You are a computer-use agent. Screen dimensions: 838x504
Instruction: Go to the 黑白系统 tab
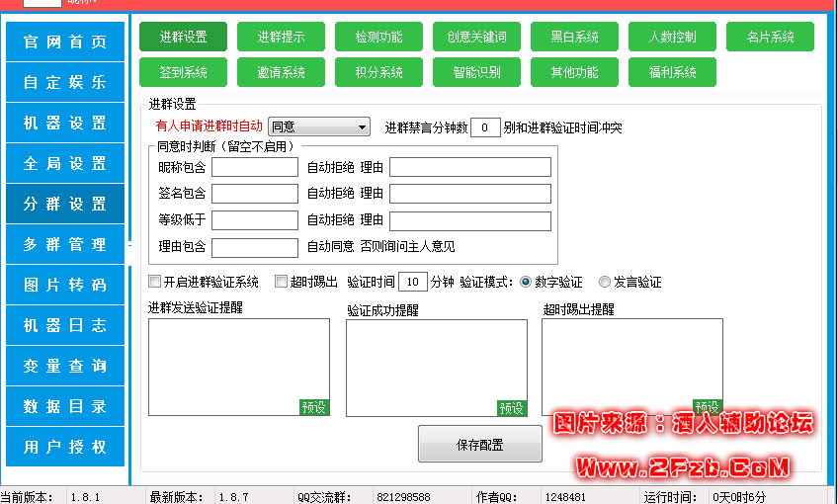tap(574, 37)
